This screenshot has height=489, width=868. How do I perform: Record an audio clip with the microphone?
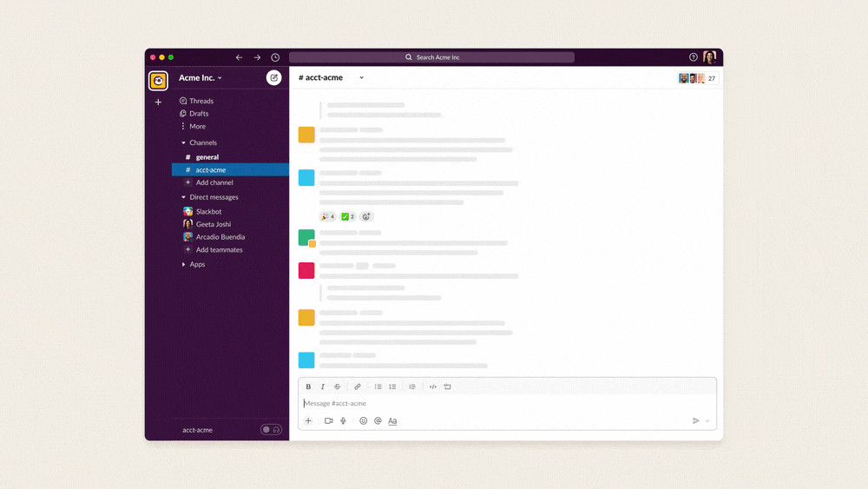click(343, 421)
